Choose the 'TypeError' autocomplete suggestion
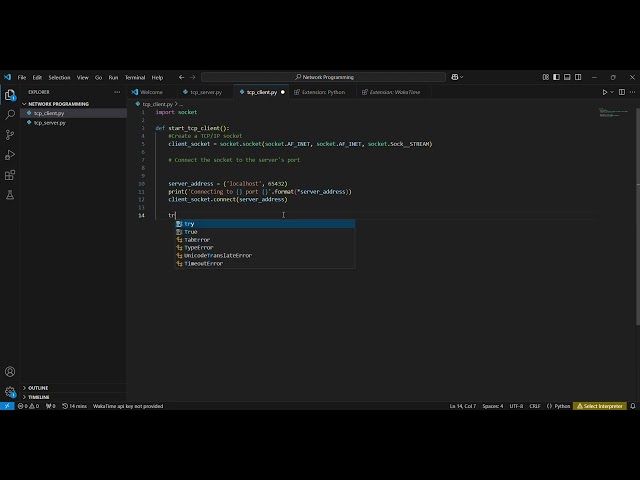640x480 pixels. coord(265,248)
